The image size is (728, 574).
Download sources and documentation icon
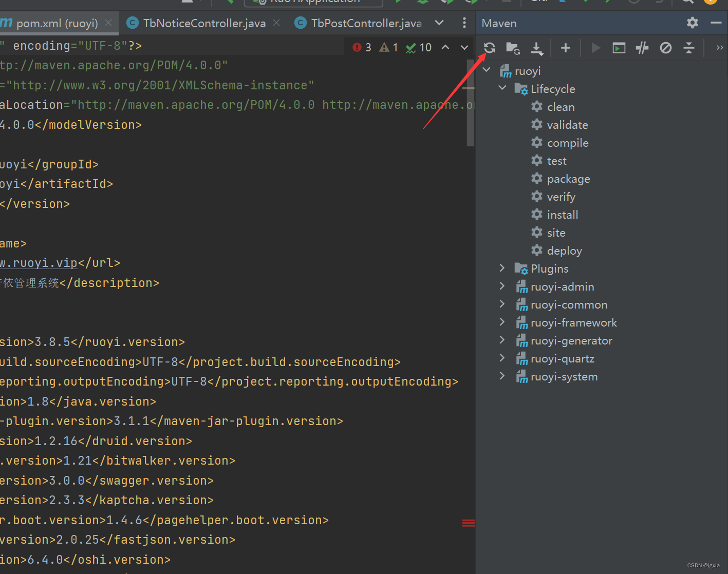tap(537, 48)
